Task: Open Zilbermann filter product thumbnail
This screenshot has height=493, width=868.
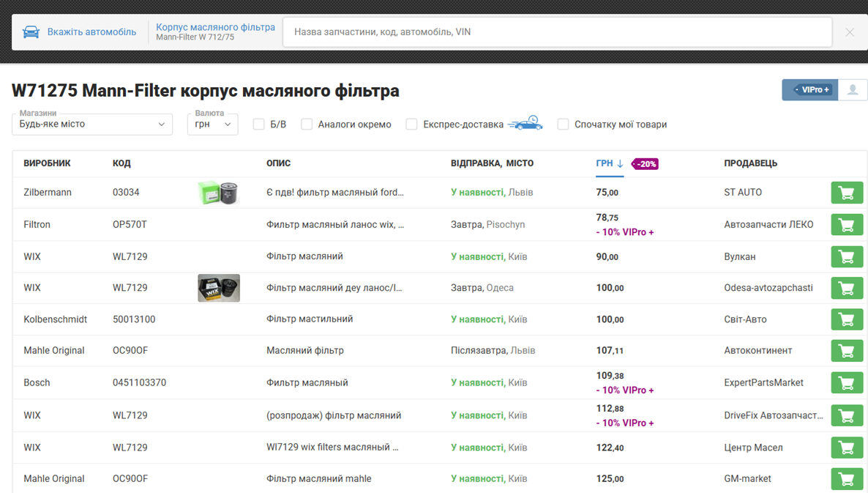Action: 219,193
